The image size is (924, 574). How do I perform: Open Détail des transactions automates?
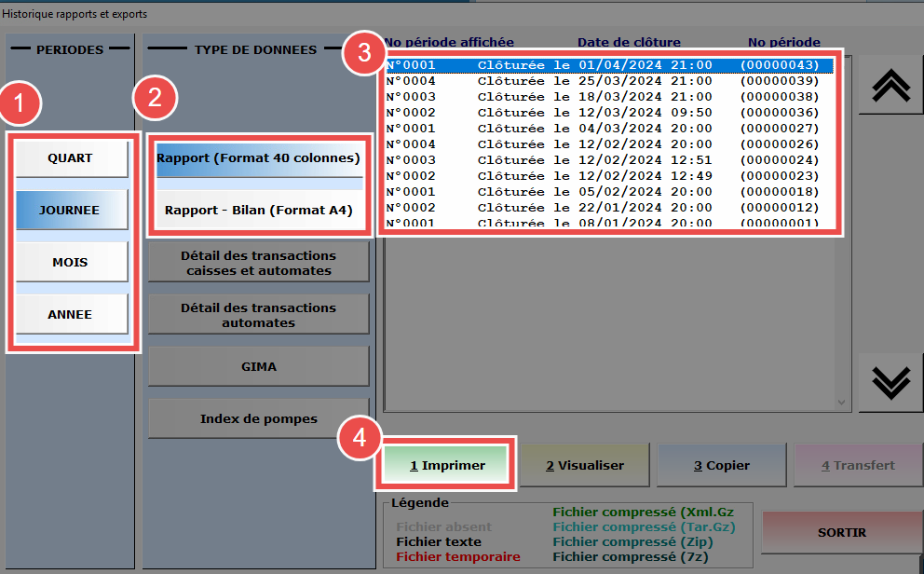[259, 315]
